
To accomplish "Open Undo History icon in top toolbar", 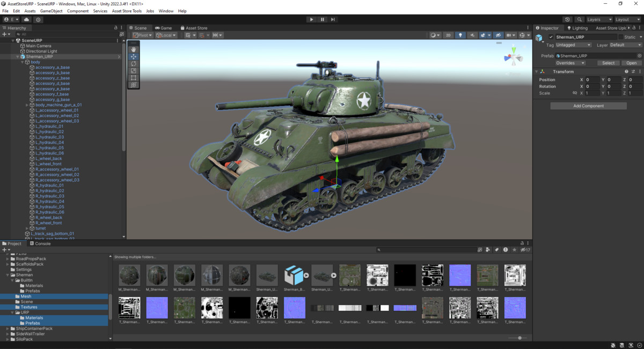I will pos(568,19).
